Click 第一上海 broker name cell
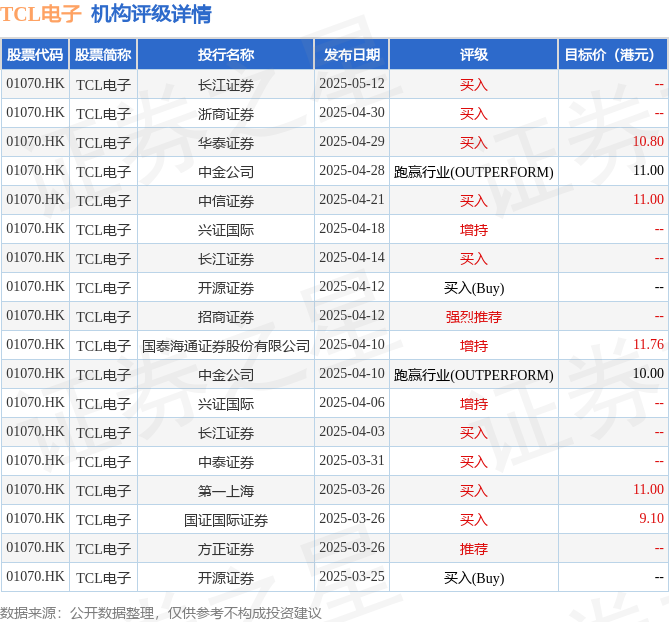The image size is (669, 622). [x=226, y=491]
